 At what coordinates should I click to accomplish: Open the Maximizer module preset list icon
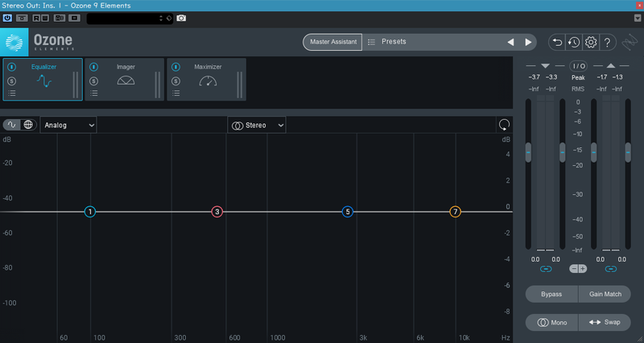click(x=176, y=93)
